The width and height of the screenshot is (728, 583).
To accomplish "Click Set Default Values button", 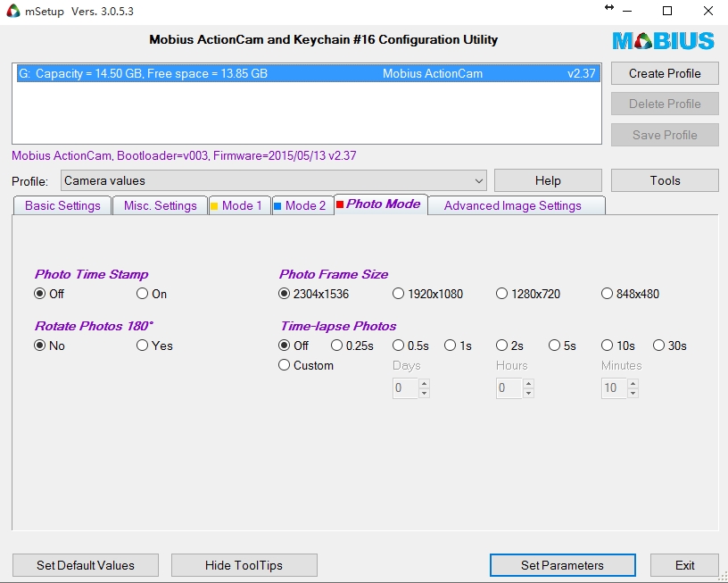I will pos(86,565).
